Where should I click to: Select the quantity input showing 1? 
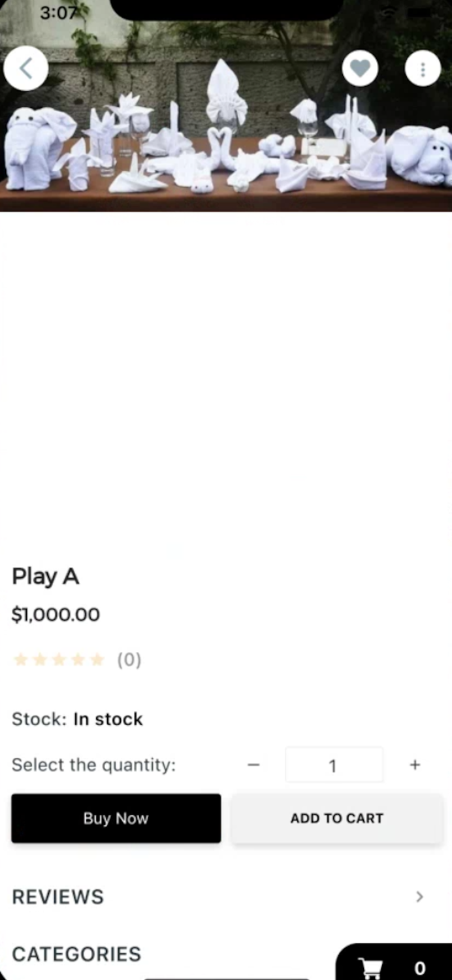coord(333,764)
